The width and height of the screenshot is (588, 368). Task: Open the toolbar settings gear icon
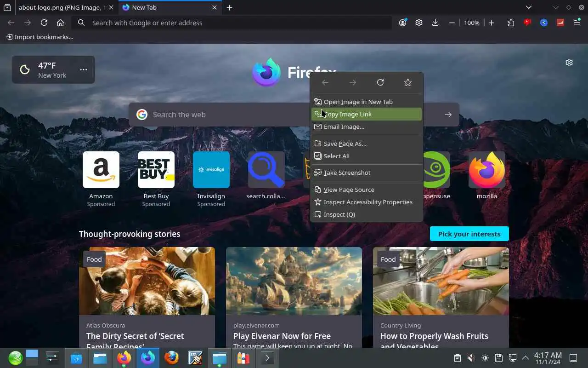(419, 23)
